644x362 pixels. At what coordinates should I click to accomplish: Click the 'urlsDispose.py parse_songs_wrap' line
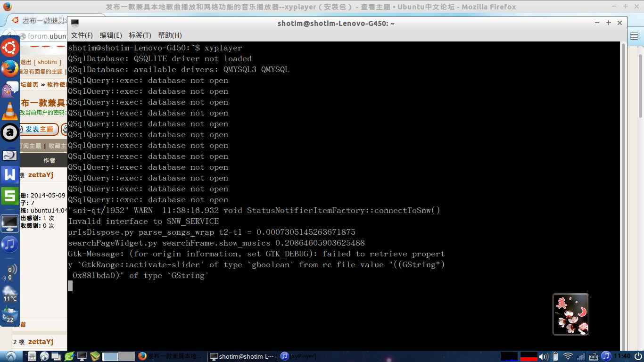point(212,232)
